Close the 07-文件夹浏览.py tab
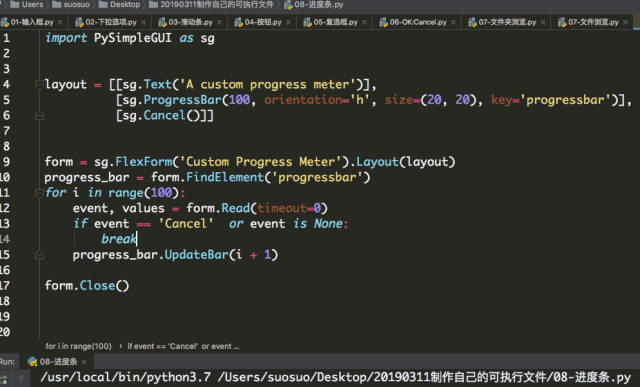The height and width of the screenshot is (387, 640). coord(543,22)
